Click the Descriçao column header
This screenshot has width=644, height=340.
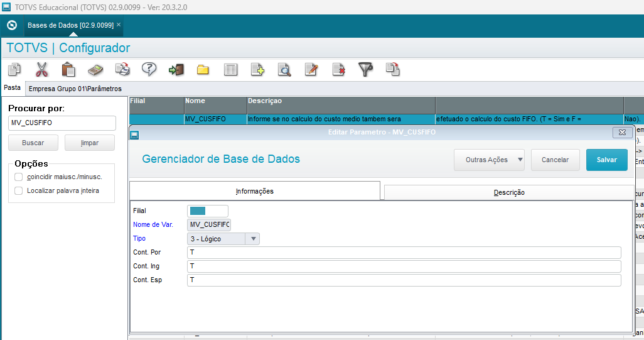341,105
